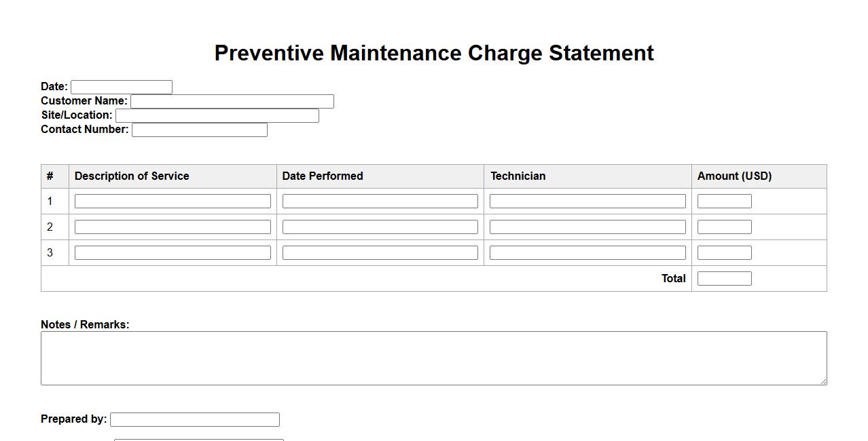This screenshot has height=441, width=868.
Task: Grab the Notes textarea resize handle
Action: [823, 381]
